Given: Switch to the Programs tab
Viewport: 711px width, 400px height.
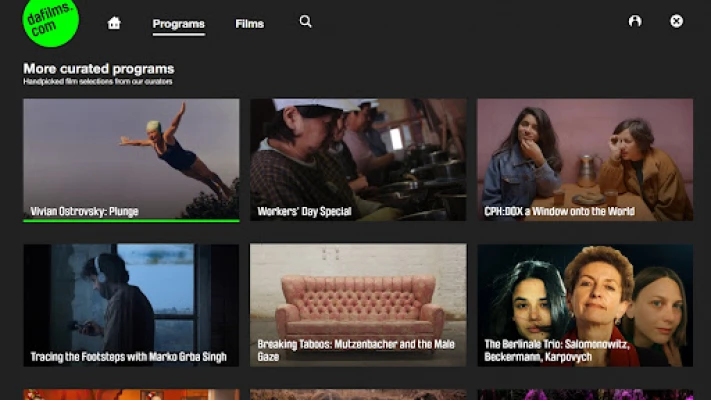Looking at the screenshot, I should 179,24.
